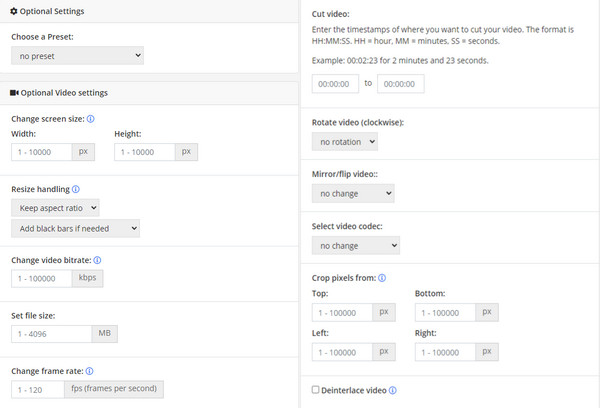600x408 pixels.
Task: Click info icon next to Change frame rate
Action: tap(90, 371)
